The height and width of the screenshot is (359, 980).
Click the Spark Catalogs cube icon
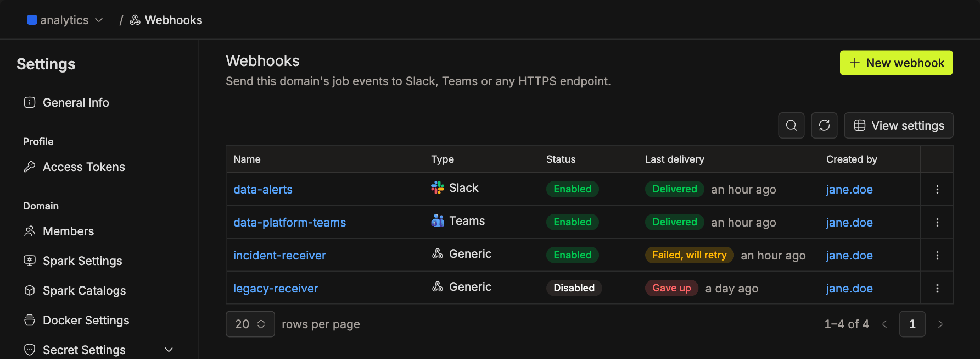point(30,290)
